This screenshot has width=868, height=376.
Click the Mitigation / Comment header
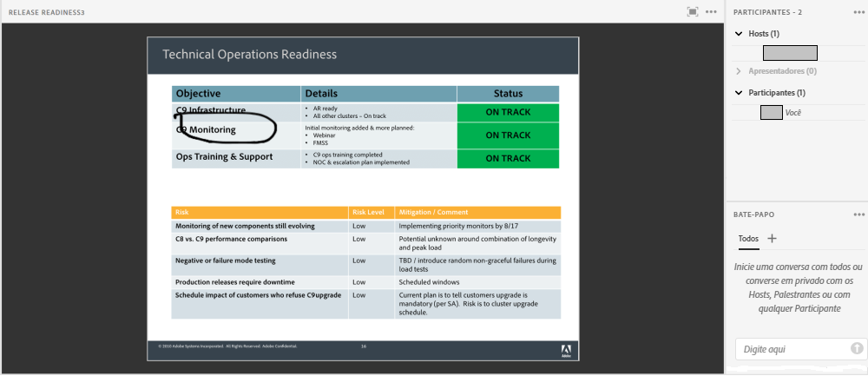[477, 212]
